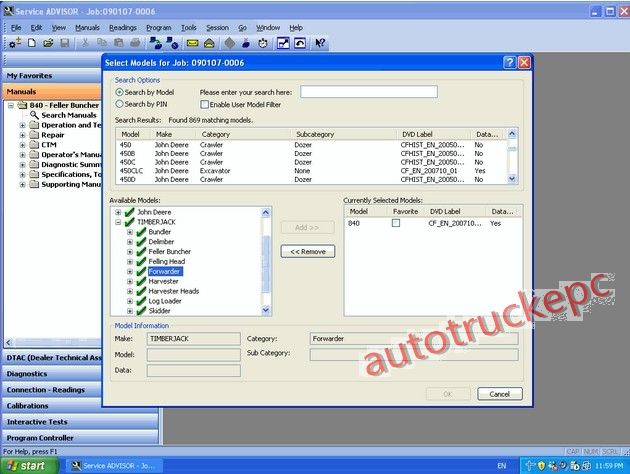The image size is (630, 474).
Task: Click the help question mark in dialog title
Action: [x=509, y=62]
